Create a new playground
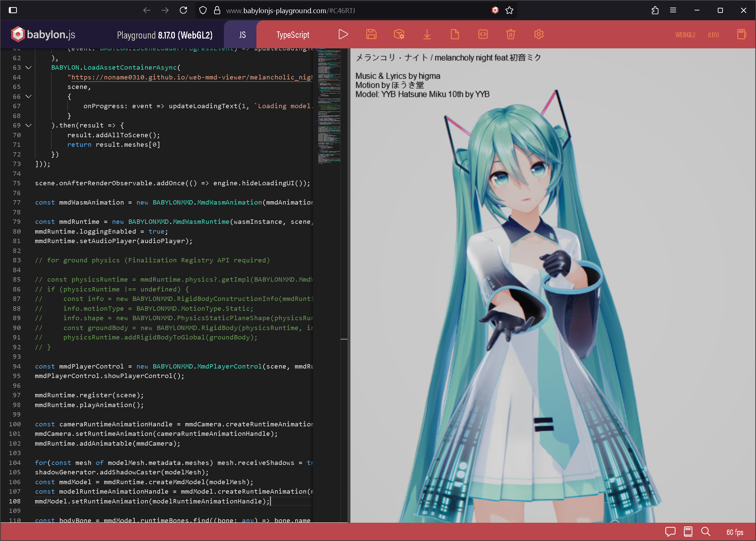This screenshot has height=541, width=756. 455,34
